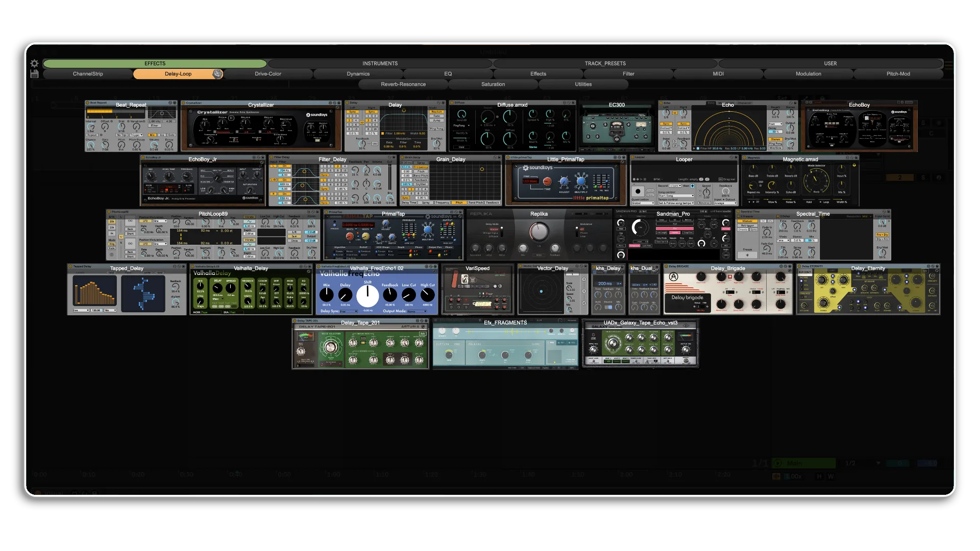Switch to the INSTRUMENTS tab
Screen dimensions: 980x551
(380, 64)
